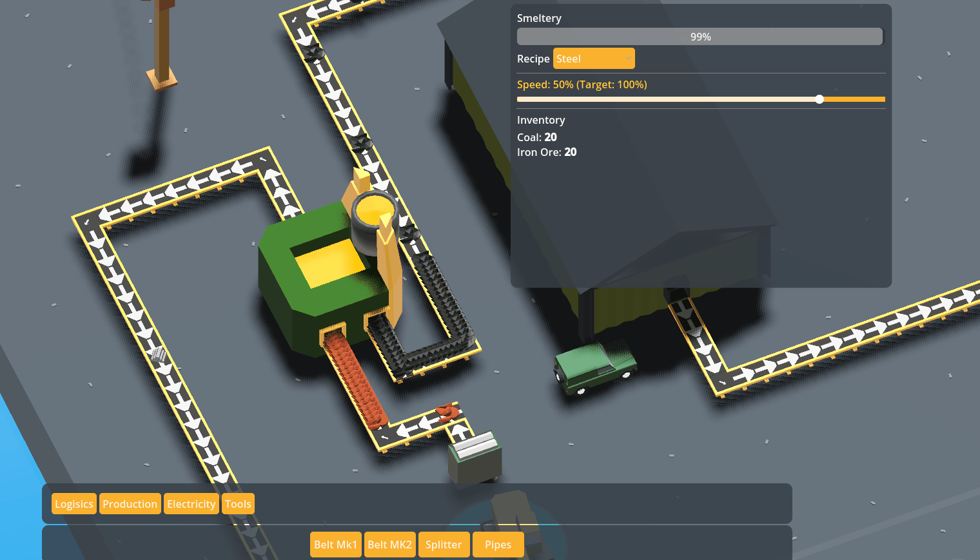Switch to the Logisics category tab

point(74,504)
